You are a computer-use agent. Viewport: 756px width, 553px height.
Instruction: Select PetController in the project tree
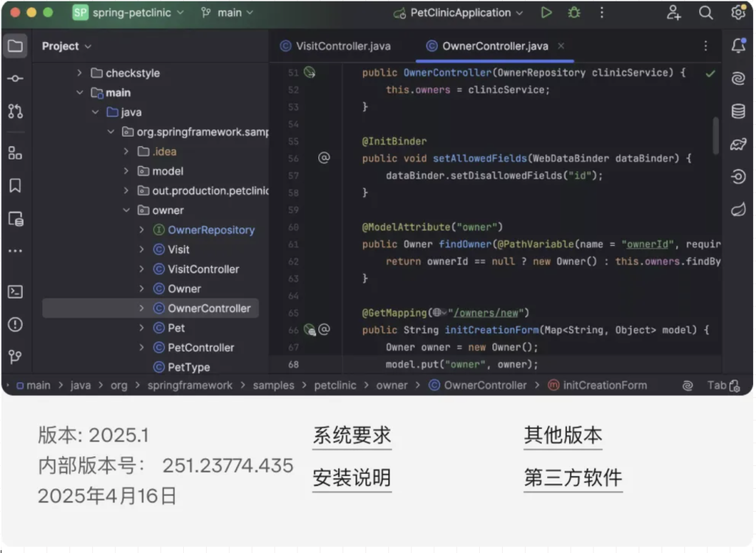[201, 348]
